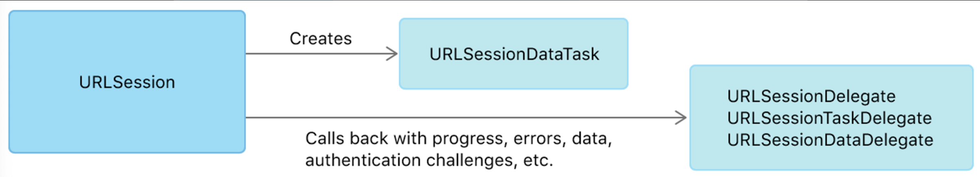The height and width of the screenshot is (177, 980).
Task: Click the word 'challenges' in the caption
Action: (x=472, y=161)
